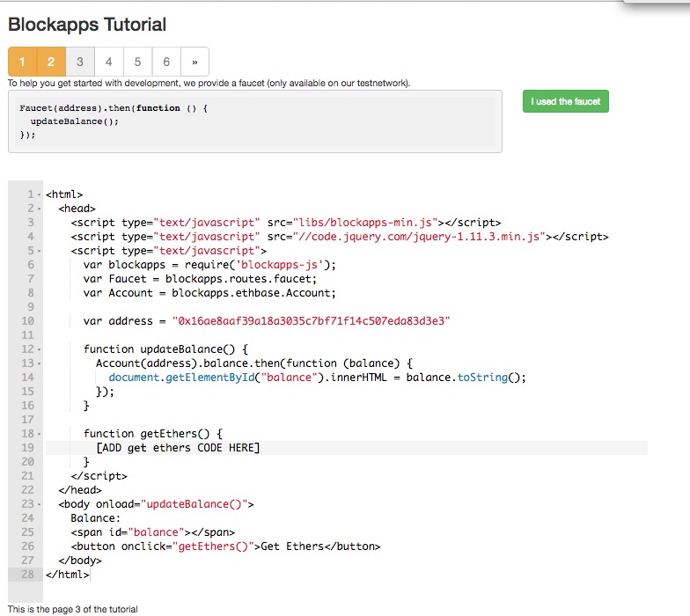
Task: Click 'Get Ethers' button text on line 26
Action: click(x=292, y=546)
